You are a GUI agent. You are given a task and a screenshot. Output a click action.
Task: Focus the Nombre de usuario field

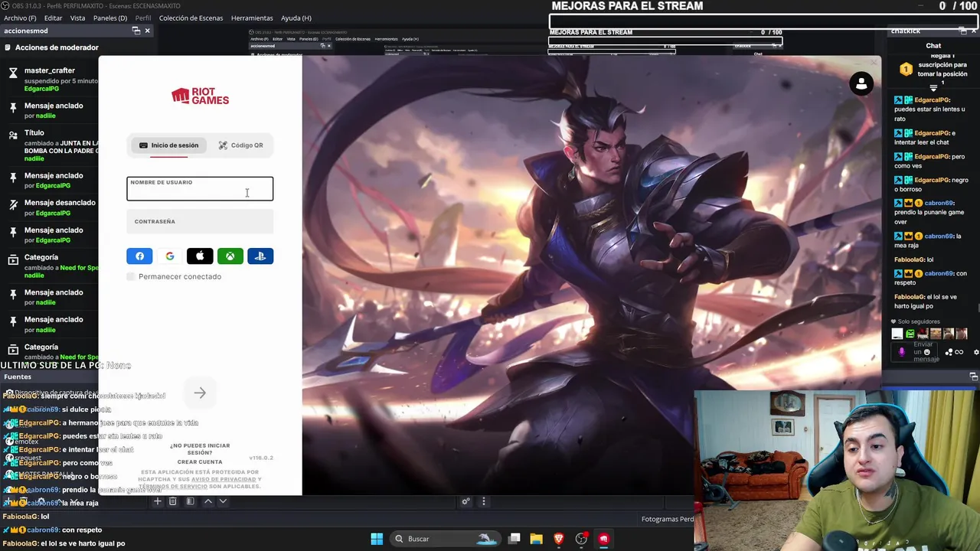click(200, 189)
